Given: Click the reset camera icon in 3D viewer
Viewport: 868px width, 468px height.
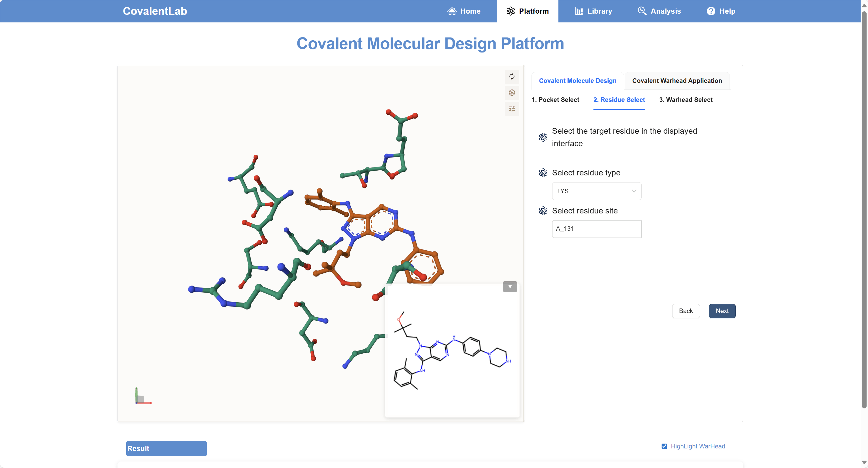Looking at the screenshot, I should [x=512, y=76].
